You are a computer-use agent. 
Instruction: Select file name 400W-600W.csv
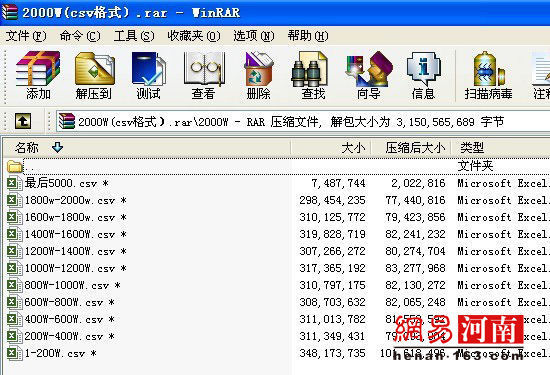click(x=69, y=319)
